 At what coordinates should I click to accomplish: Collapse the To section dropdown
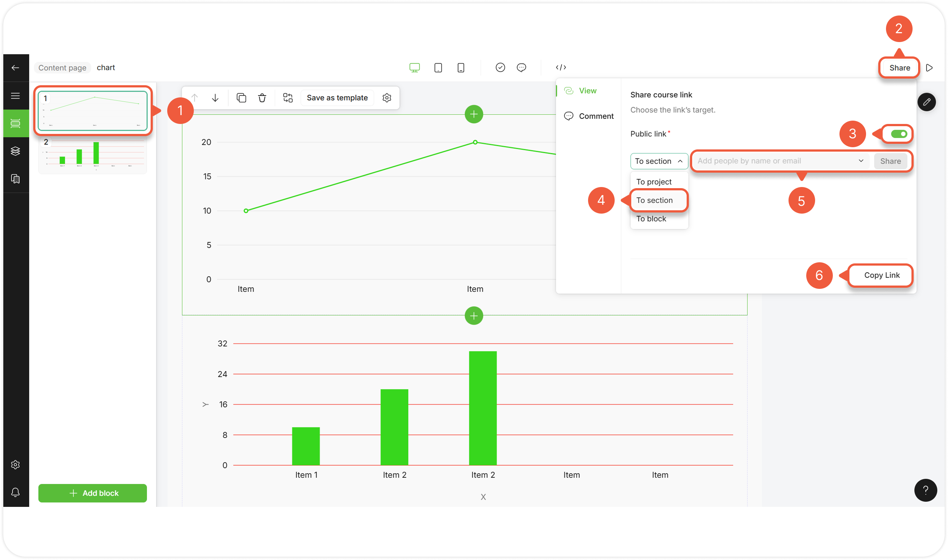(659, 161)
